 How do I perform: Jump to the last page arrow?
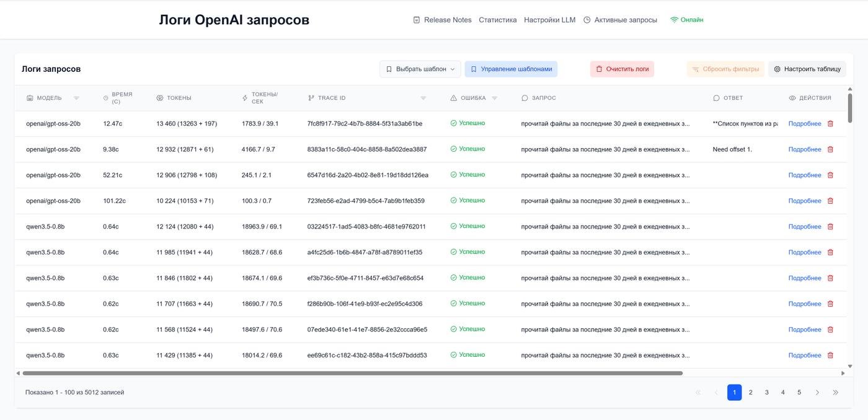click(835, 393)
